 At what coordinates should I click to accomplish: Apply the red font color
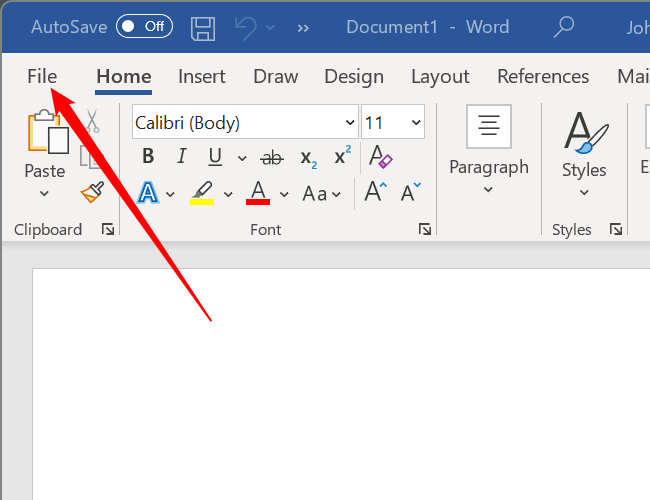pyautogui.click(x=258, y=193)
